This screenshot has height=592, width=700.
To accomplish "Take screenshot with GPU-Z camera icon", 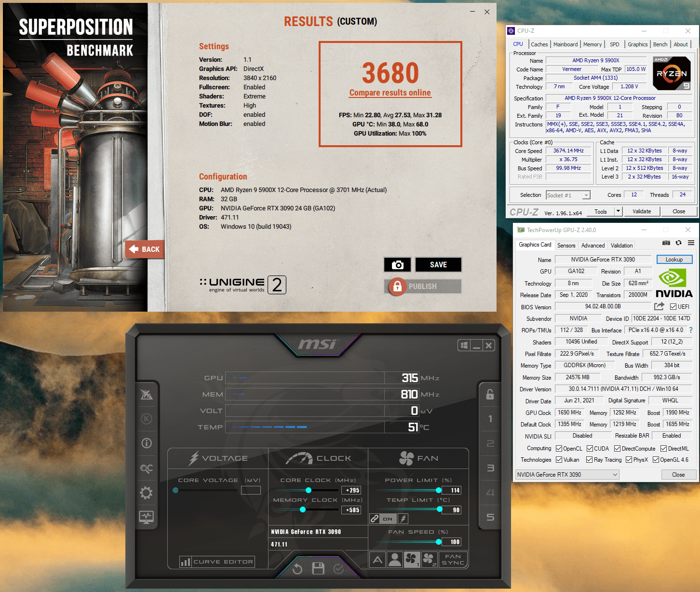I will (666, 243).
